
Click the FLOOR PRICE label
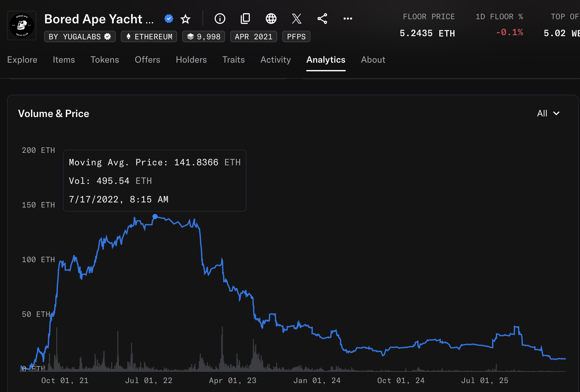(x=429, y=17)
